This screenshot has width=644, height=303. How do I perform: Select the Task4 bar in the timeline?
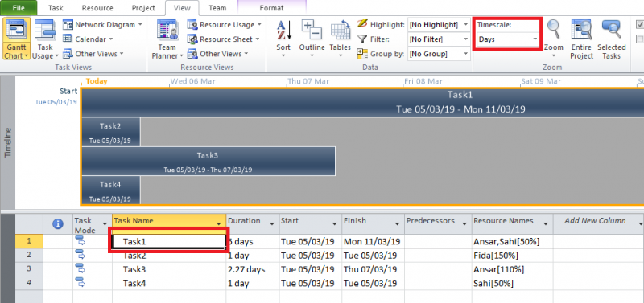pos(110,190)
